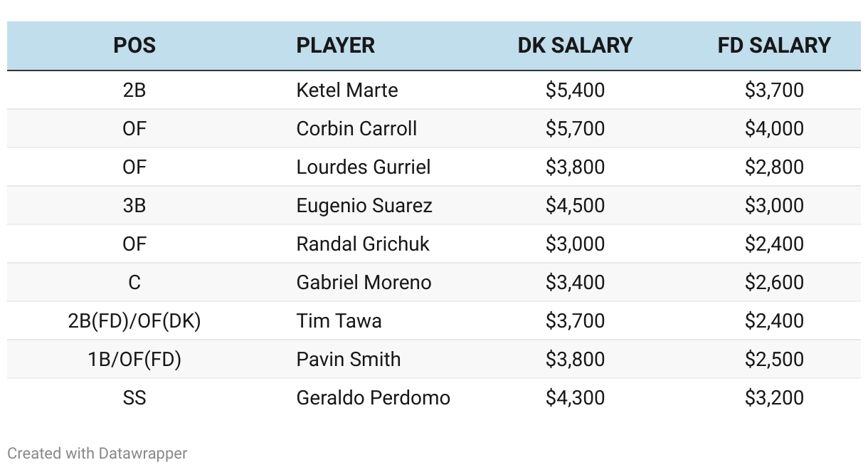The height and width of the screenshot is (470, 868).
Task: Click the FD SALARY column header
Action: [774, 46]
